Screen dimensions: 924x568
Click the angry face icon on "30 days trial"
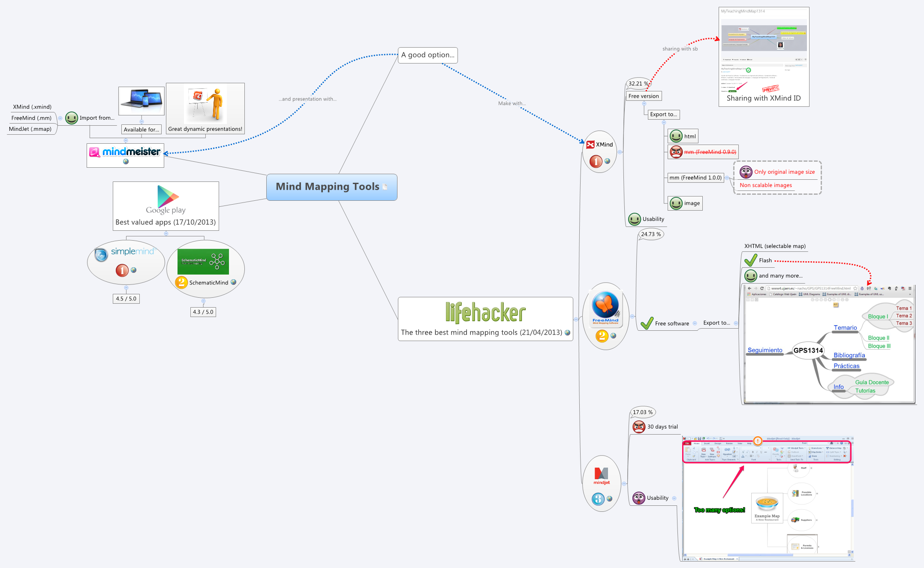(638, 427)
